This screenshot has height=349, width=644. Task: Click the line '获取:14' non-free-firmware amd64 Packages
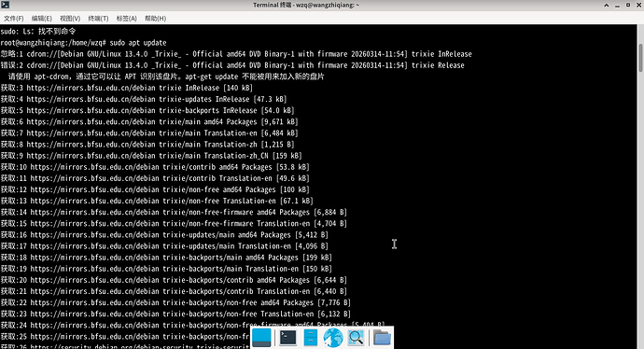click(174, 212)
